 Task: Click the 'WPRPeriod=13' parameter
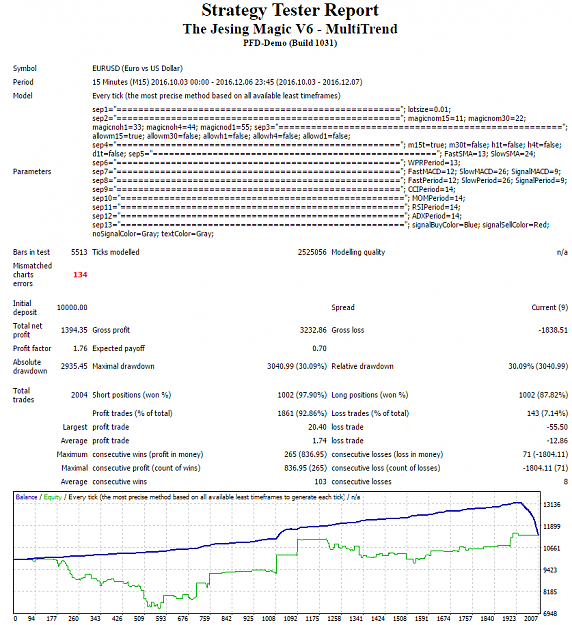coord(433,163)
